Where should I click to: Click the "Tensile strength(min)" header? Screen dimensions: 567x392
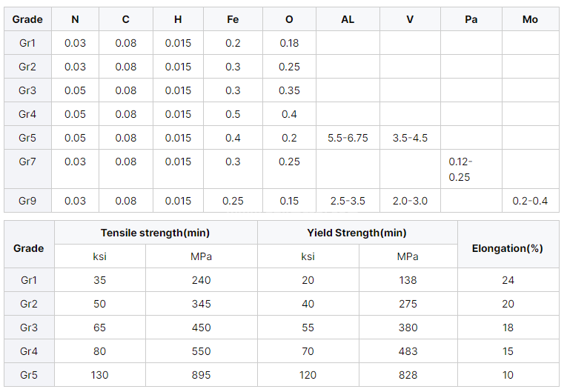(x=156, y=233)
